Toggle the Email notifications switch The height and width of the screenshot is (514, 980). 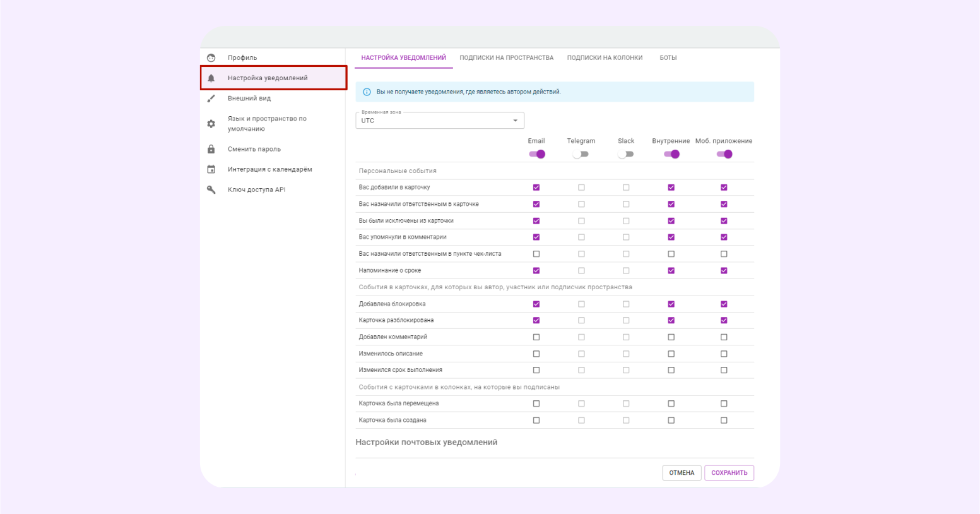(x=537, y=154)
